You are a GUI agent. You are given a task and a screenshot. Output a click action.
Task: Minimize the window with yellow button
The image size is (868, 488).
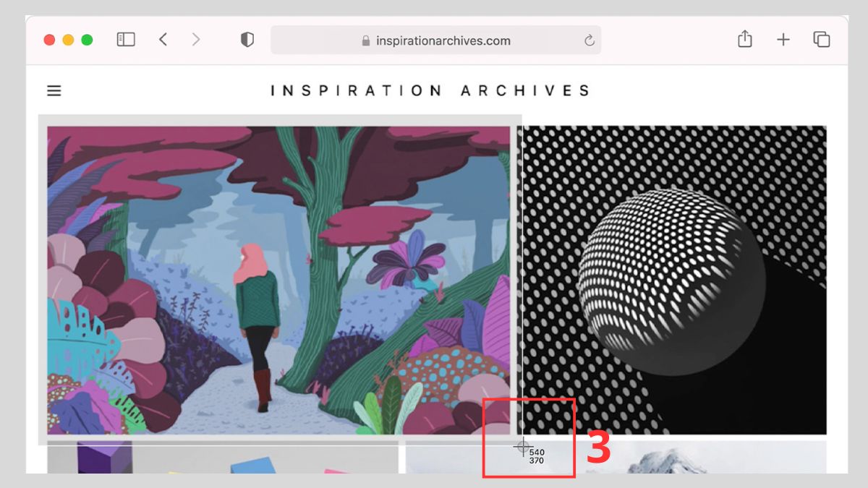click(x=68, y=40)
